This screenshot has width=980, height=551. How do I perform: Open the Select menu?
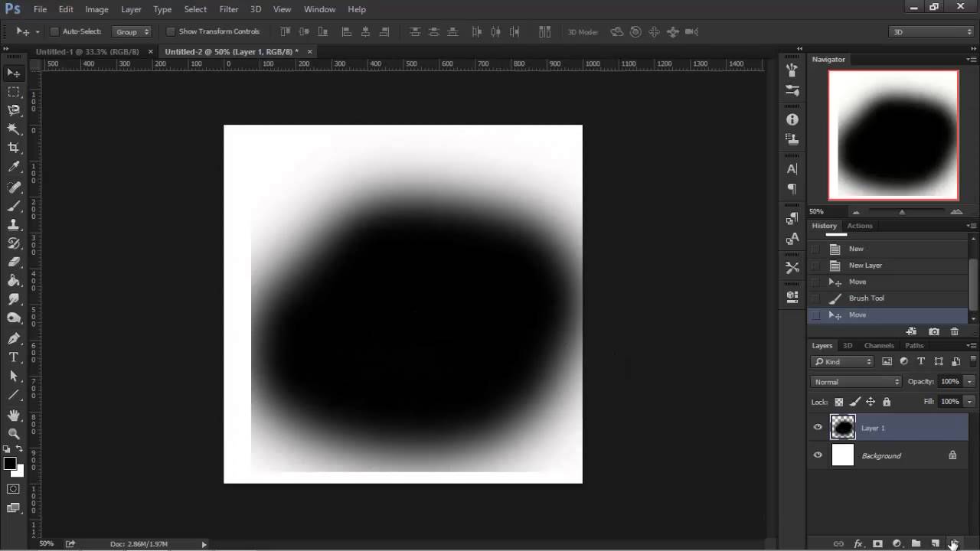(195, 9)
